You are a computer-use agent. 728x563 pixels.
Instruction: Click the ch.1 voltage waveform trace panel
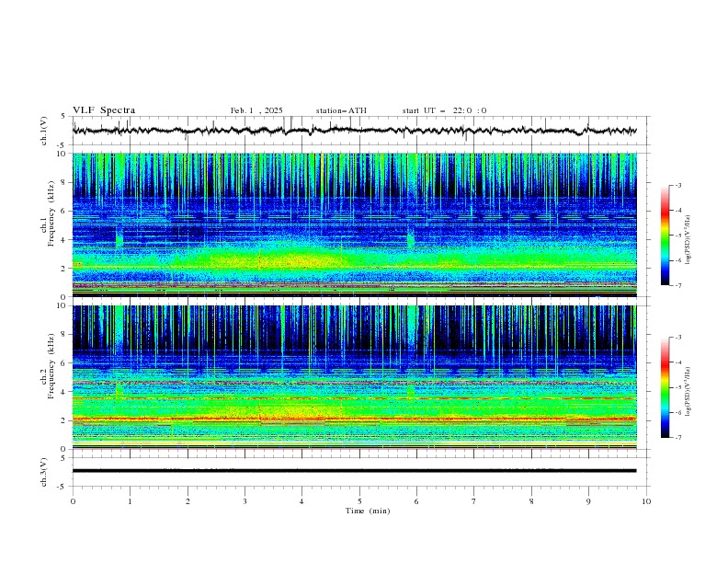(x=361, y=131)
